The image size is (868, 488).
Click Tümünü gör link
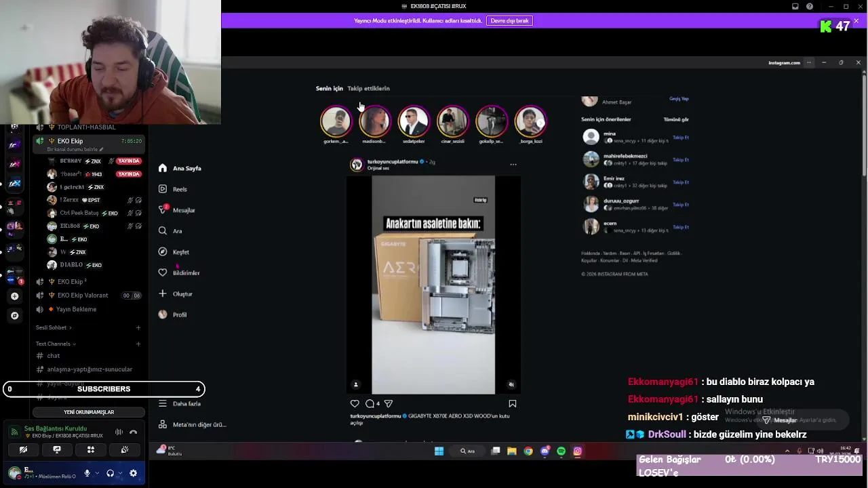[676, 119]
